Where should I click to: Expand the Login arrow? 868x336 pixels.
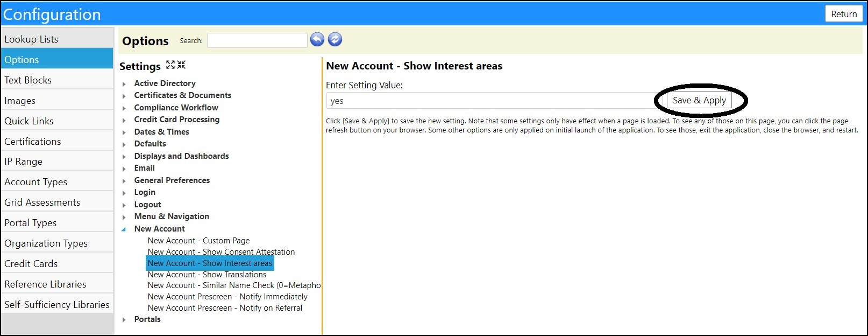(124, 193)
